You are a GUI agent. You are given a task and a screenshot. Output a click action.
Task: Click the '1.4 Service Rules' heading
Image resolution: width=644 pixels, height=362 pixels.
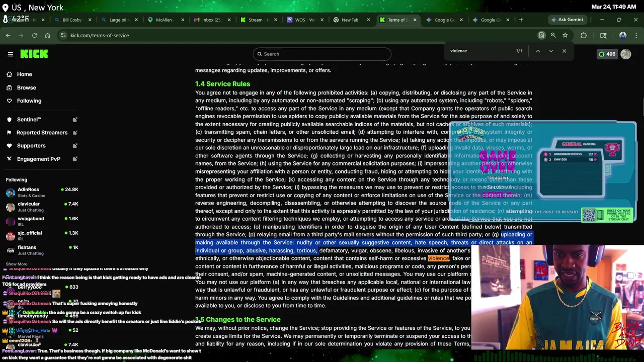click(x=222, y=84)
